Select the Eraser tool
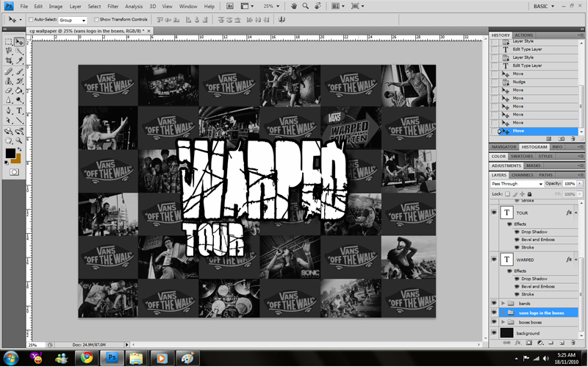 (x=9, y=90)
